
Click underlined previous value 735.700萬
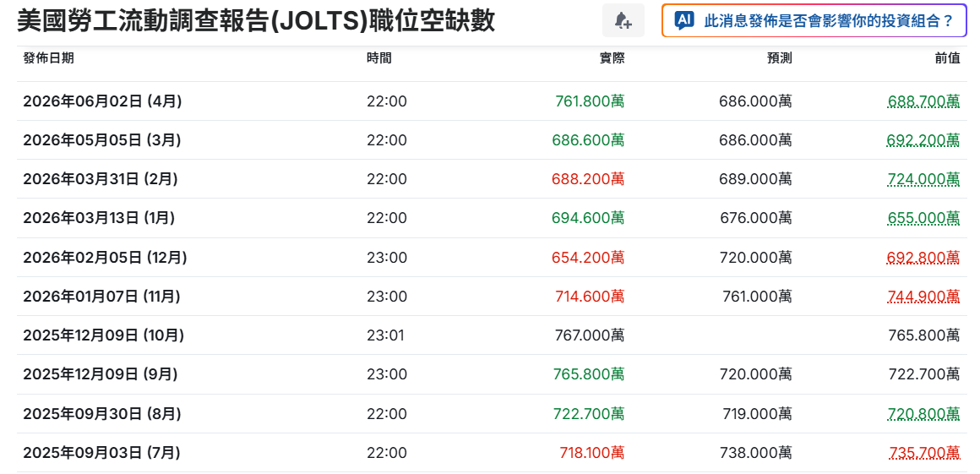click(x=923, y=452)
